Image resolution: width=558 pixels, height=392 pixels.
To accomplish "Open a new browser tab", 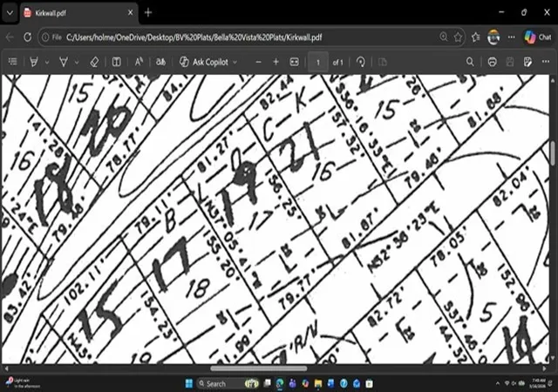I will (x=148, y=13).
